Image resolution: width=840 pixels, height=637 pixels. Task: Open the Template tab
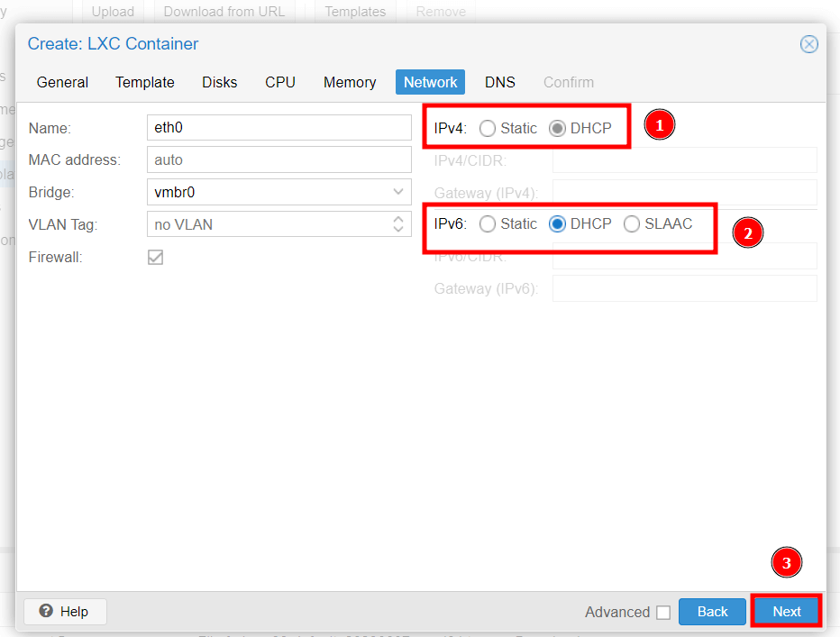click(145, 82)
